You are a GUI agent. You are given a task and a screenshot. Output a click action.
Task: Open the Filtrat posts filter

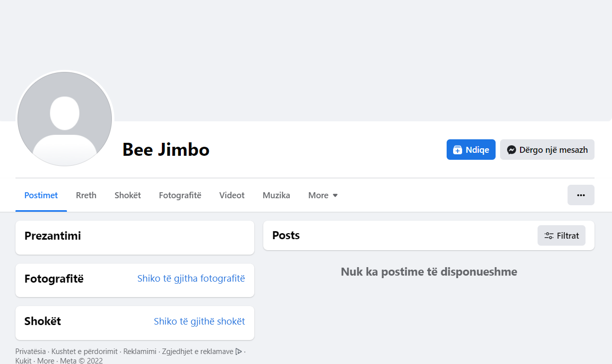[x=561, y=236]
